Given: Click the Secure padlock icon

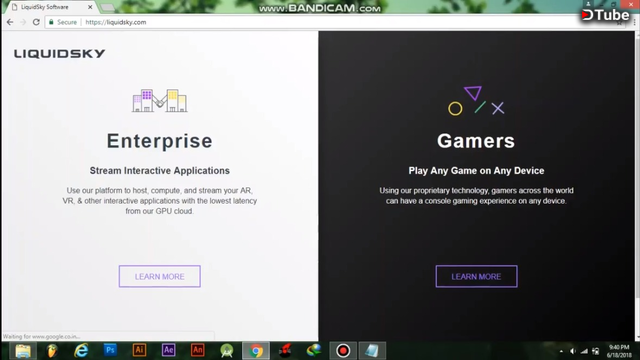Looking at the screenshot, I should 51,22.
